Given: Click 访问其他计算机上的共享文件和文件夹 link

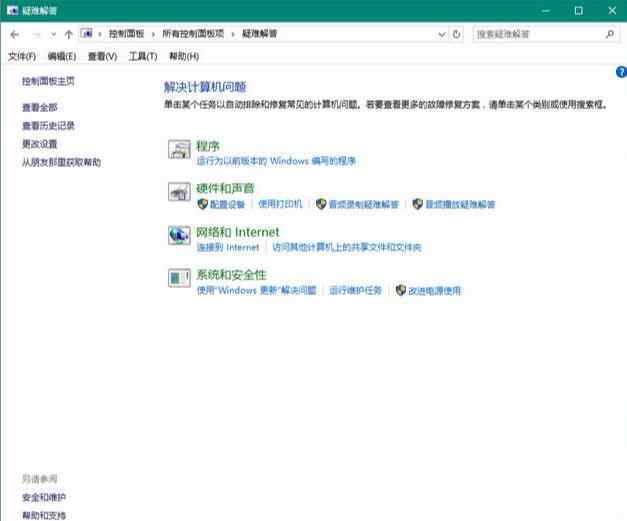Looking at the screenshot, I should tap(347, 248).
